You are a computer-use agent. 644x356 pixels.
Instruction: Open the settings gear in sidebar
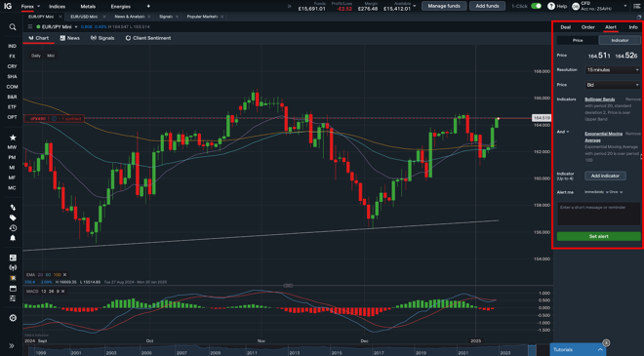click(x=13, y=318)
